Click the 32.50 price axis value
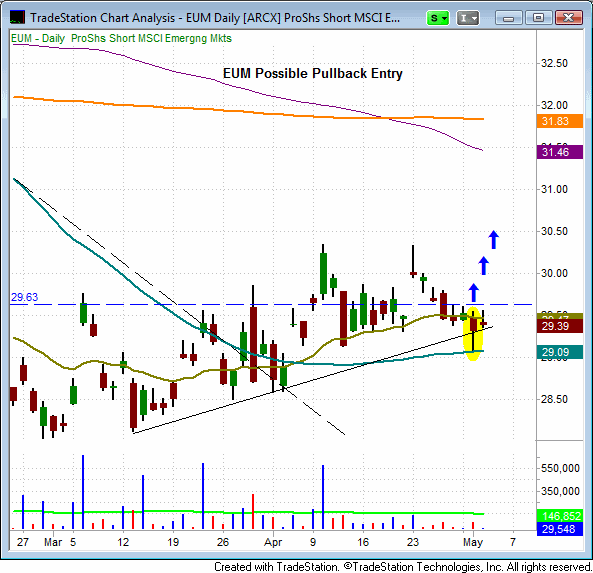This screenshot has height=573, width=593. (x=554, y=63)
